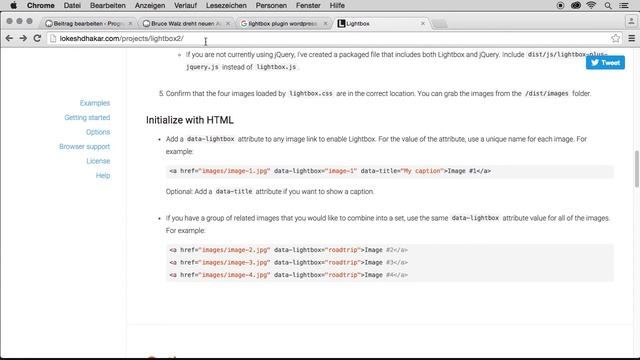Go to Getting started section
This screenshot has height=360, width=640.
coord(87,118)
